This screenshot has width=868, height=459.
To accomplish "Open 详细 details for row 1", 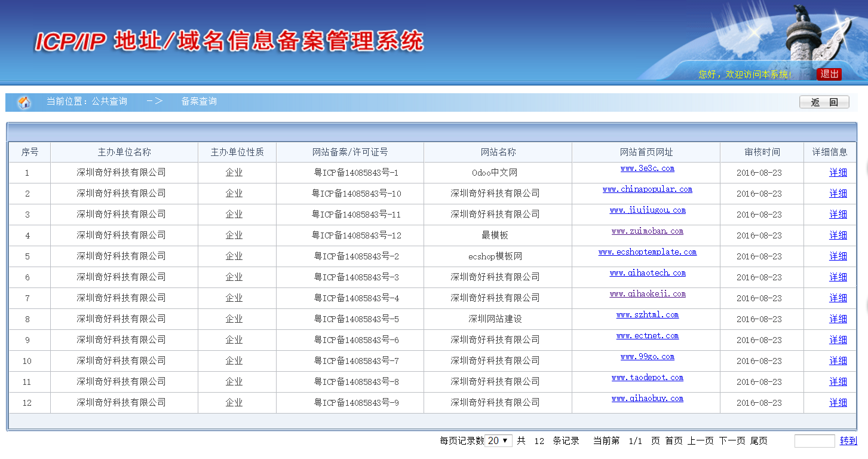I will [838, 173].
